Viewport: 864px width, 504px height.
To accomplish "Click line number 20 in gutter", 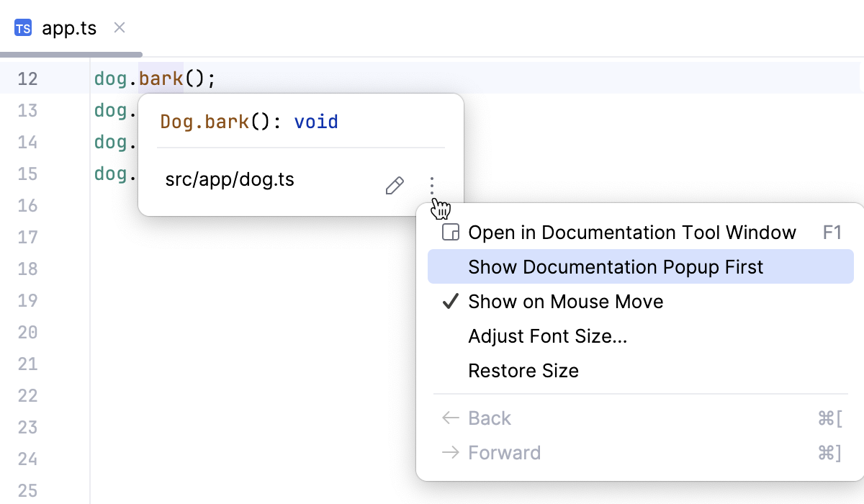I will click(28, 332).
